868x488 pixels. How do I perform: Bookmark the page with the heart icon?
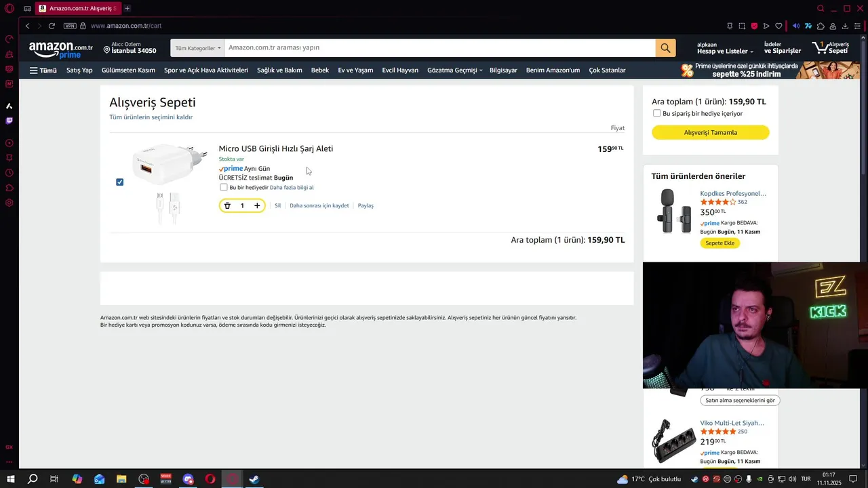coord(778,26)
